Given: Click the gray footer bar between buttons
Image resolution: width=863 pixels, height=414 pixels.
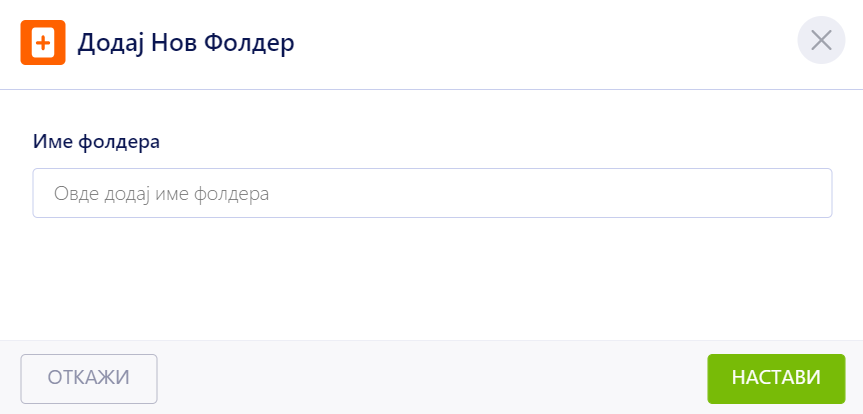Looking at the screenshot, I should 430,378.
